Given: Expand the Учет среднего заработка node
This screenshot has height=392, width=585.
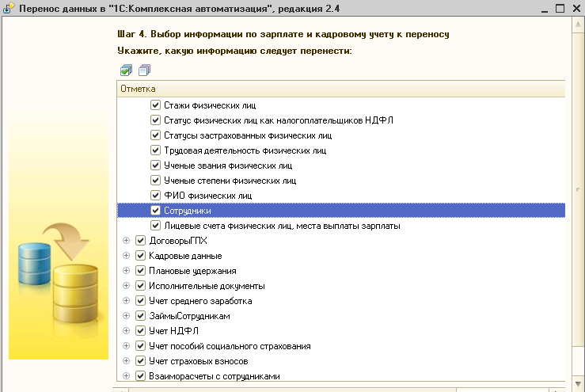Looking at the screenshot, I should click(x=126, y=301).
